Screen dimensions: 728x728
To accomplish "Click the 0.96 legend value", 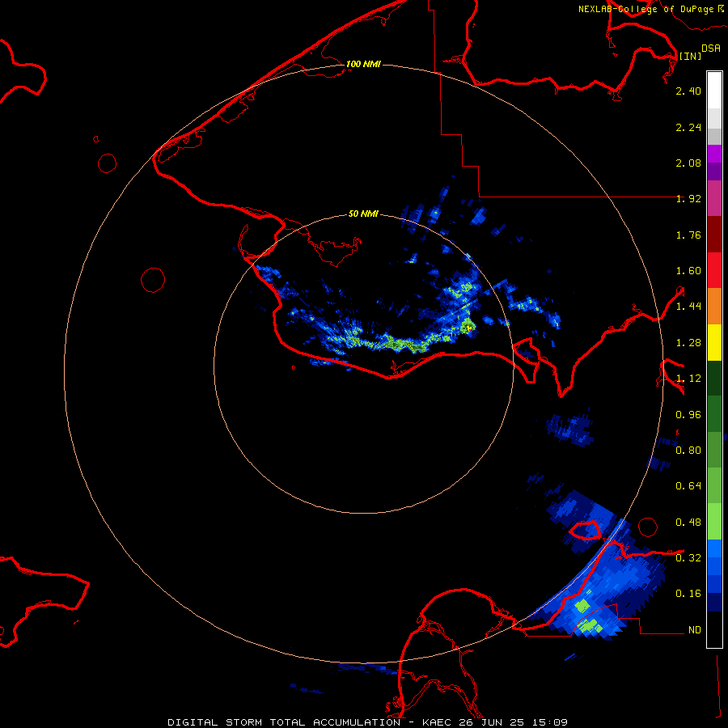I will click(688, 415).
